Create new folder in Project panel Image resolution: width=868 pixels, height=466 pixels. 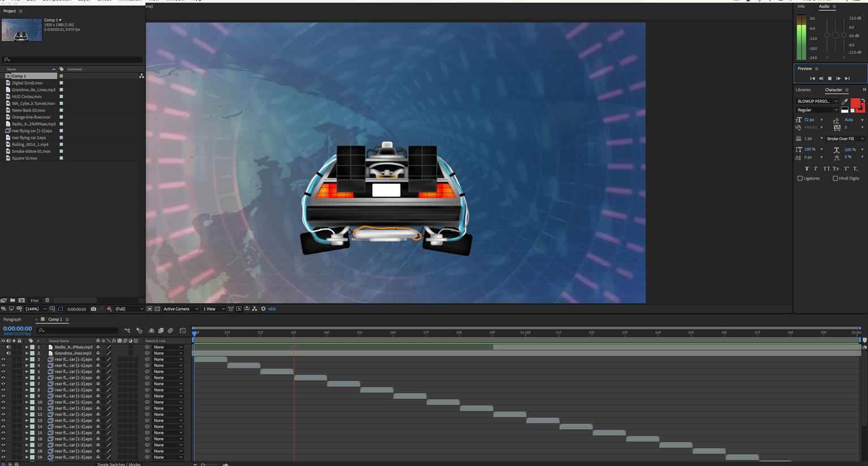tap(12, 300)
